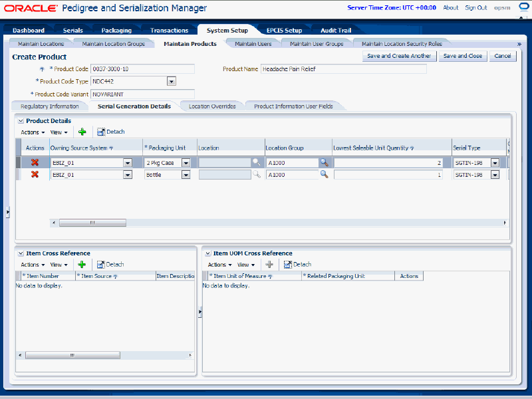Screen dimensions: 532x399
Task: Click the Item Cross Reference horizontal scrollbar thumb
Action: tap(72, 355)
